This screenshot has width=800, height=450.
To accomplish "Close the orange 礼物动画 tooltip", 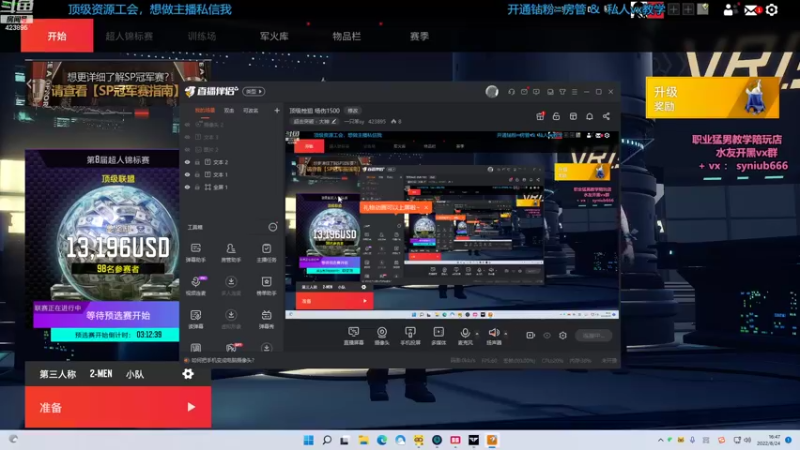I will click(x=426, y=207).
